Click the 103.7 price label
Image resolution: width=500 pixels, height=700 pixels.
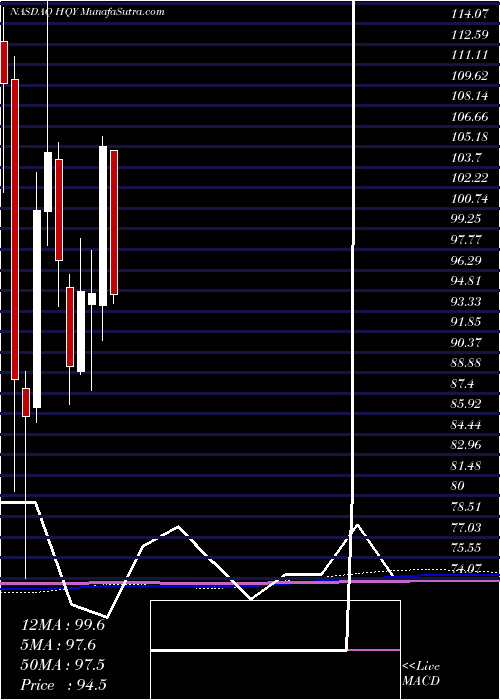pyautogui.click(x=466, y=158)
